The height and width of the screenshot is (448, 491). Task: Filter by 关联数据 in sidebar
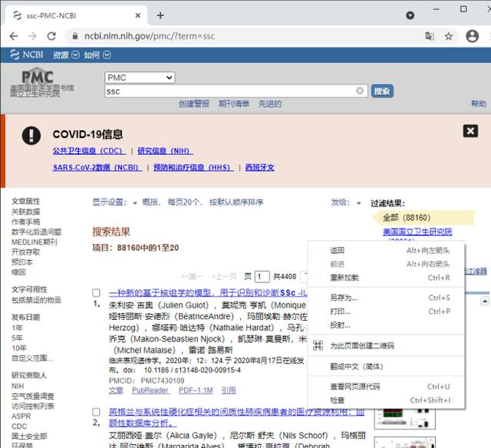(x=25, y=212)
